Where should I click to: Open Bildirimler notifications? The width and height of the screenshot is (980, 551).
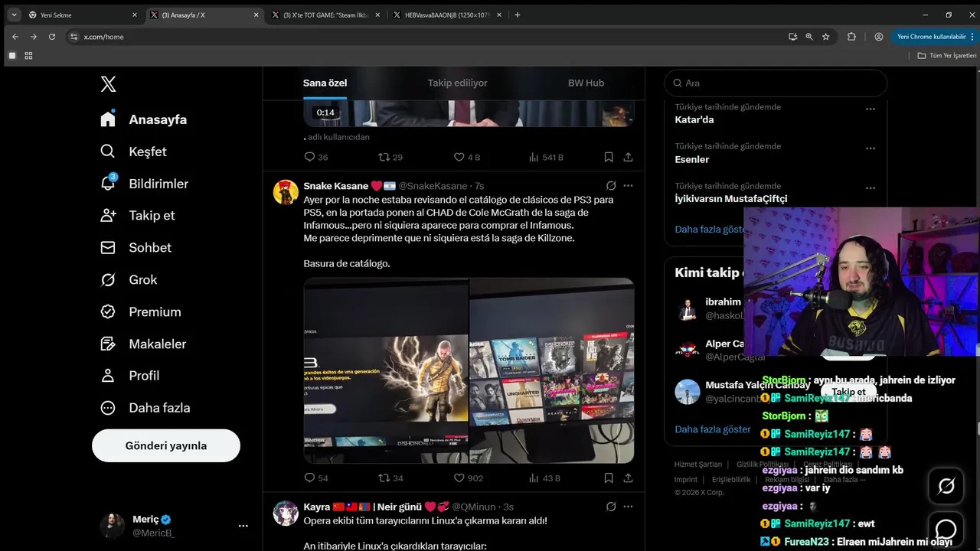click(144, 184)
